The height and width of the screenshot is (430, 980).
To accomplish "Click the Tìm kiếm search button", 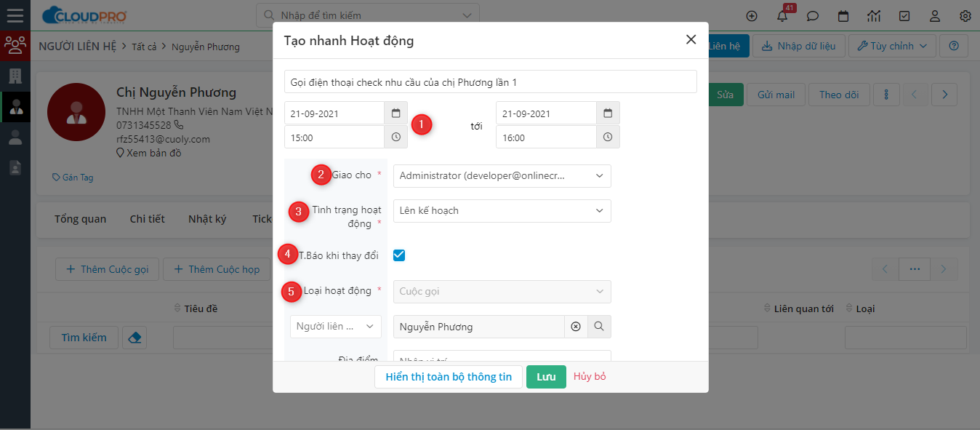I will (84, 338).
